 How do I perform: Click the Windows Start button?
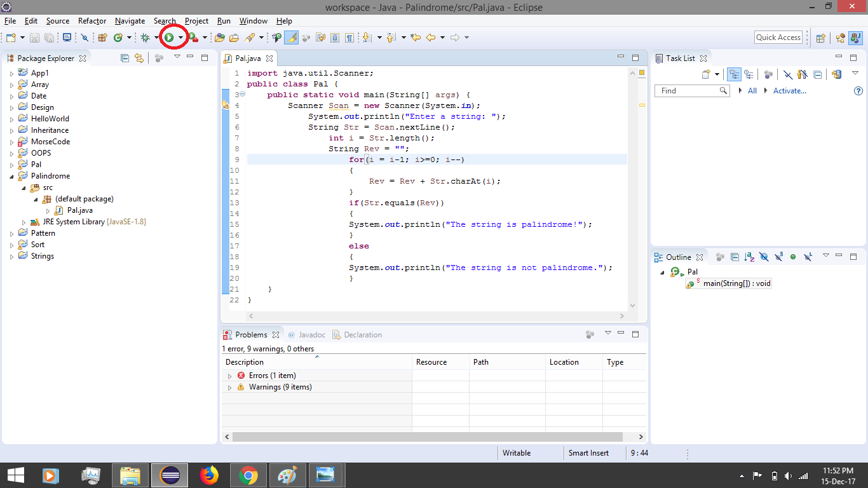(x=15, y=475)
